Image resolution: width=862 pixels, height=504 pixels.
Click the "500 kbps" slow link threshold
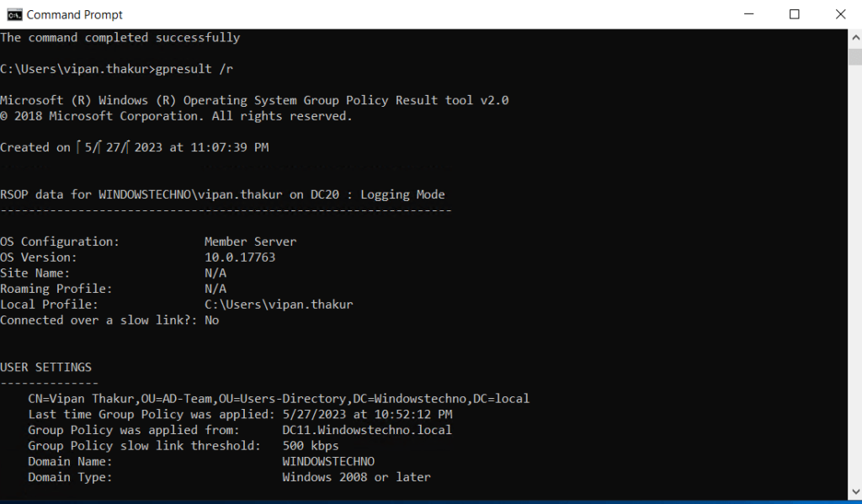click(310, 445)
